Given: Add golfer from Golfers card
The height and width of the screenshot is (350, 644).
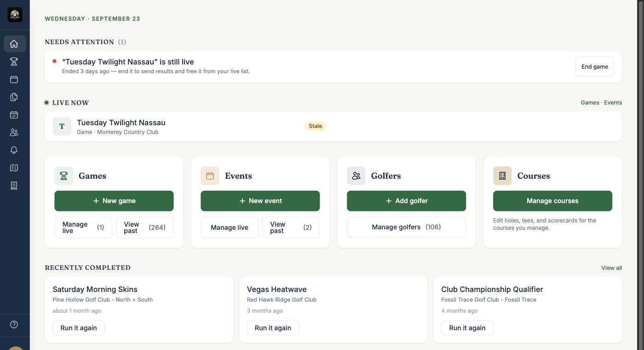Looking at the screenshot, I should pos(406,201).
